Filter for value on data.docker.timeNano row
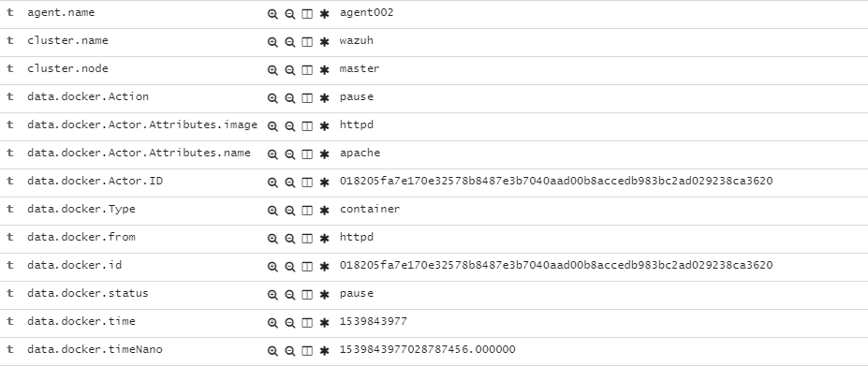 [272, 351]
